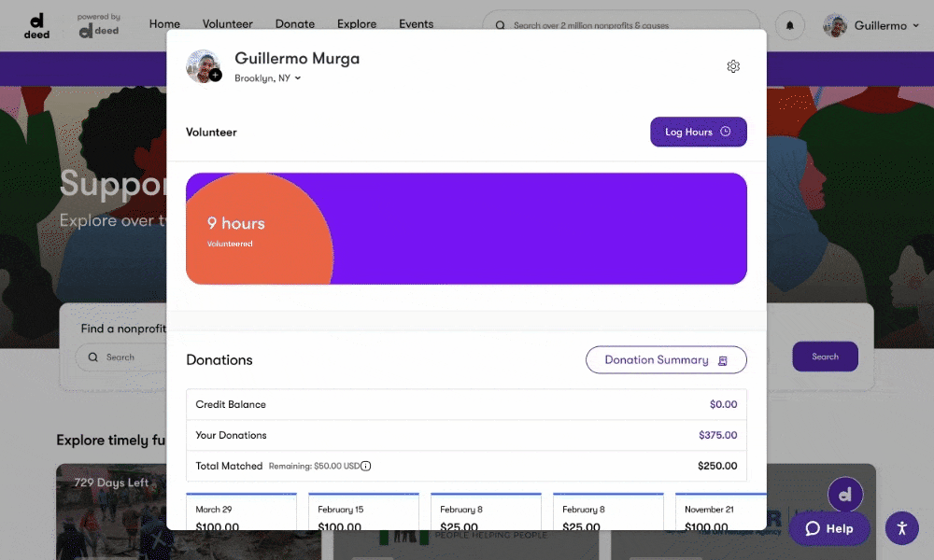
Task: Click the Help chat button
Action: tap(829, 528)
